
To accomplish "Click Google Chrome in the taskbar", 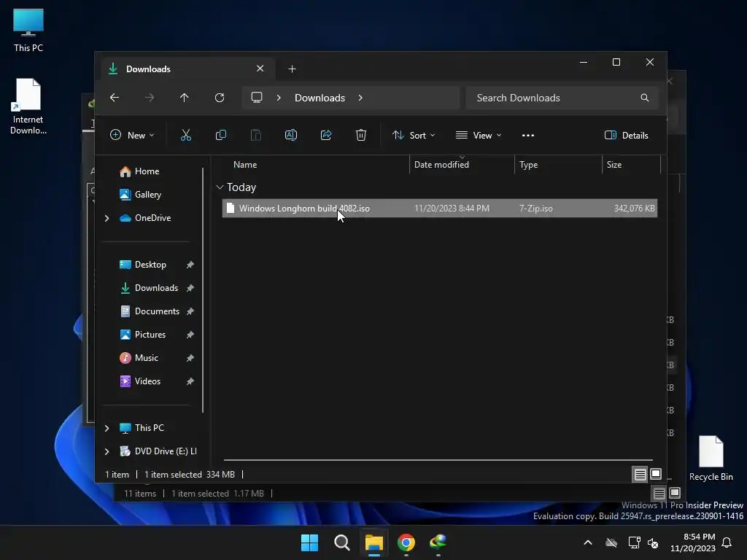I will [406, 542].
